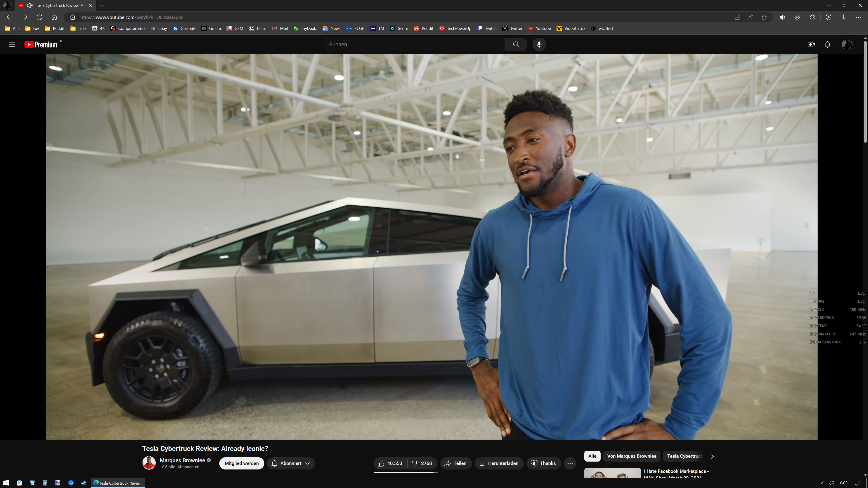Open the three-dot more actions menu
868x488 pixels.
[x=570, y=463]
